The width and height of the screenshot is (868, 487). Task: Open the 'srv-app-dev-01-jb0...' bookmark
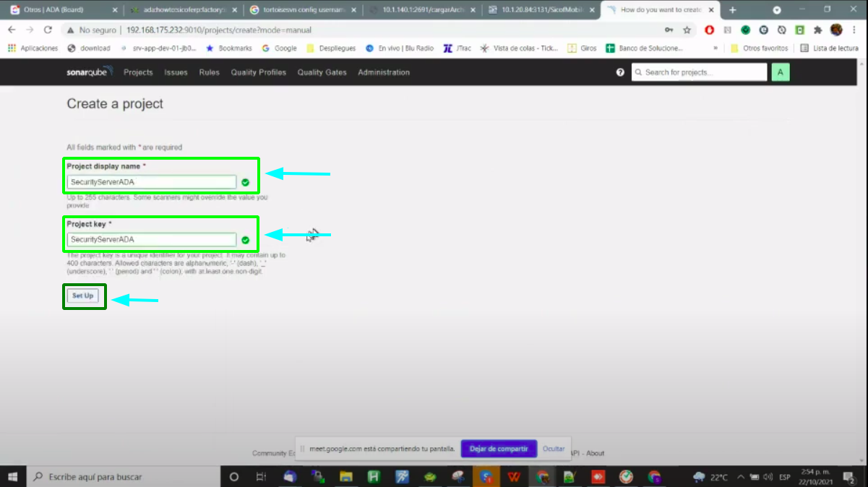158,48
